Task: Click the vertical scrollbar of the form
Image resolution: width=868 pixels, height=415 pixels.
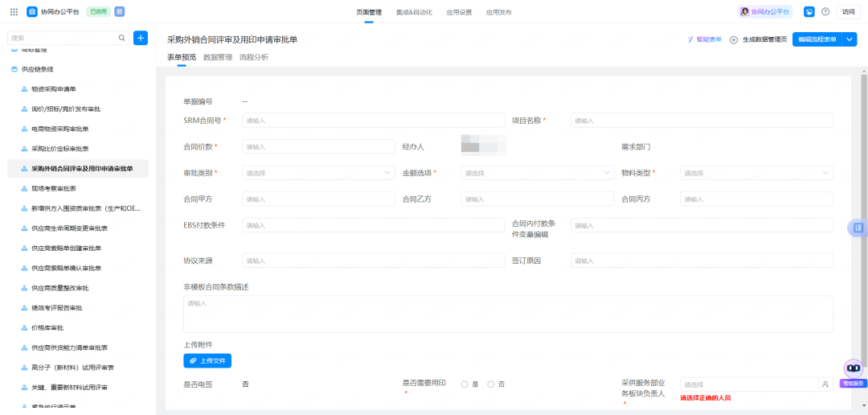Action: click(x=863, y=161)
